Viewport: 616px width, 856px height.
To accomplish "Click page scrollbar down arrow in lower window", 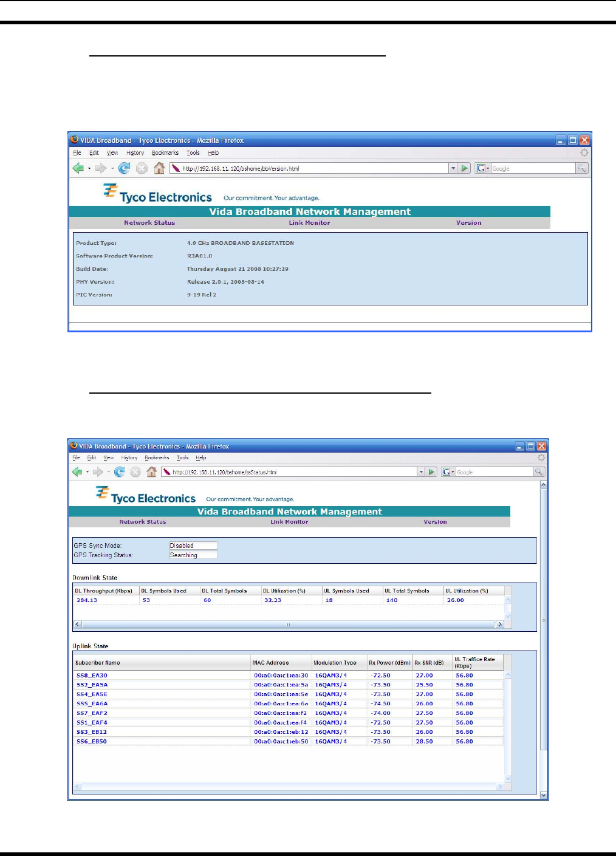I will [543, 795].
